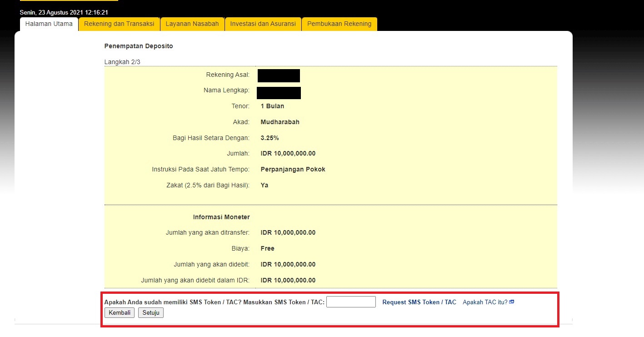Click the 'Langkah 2/3' step indicator

tap(122, 62)
